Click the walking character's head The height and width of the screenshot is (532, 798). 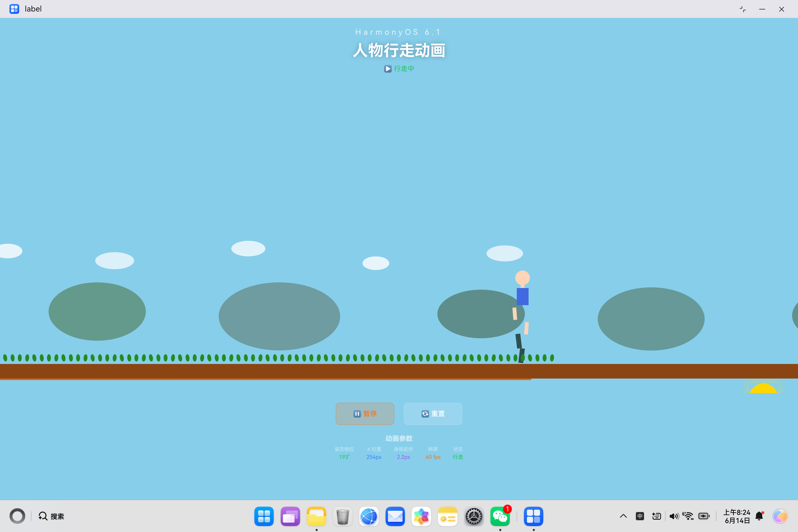click(523, 278)
